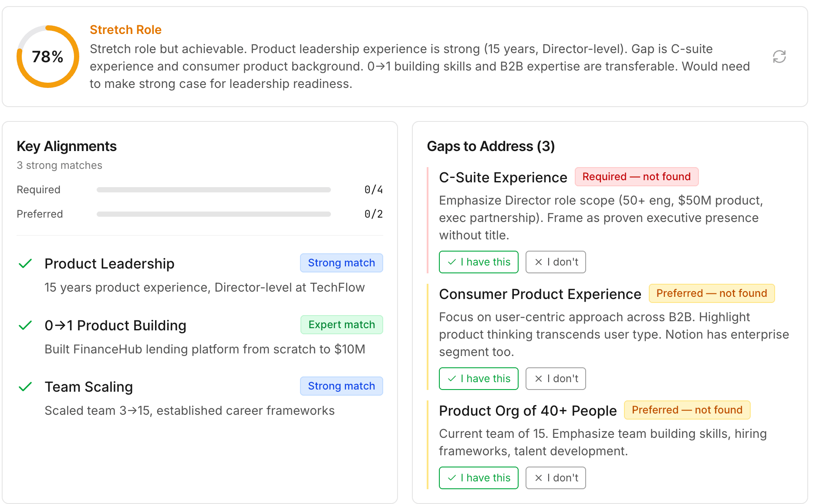This screenshot has height=504, width=816.
Task: Click green checkmark beside Team Scaling
Action: pos(26,386)
